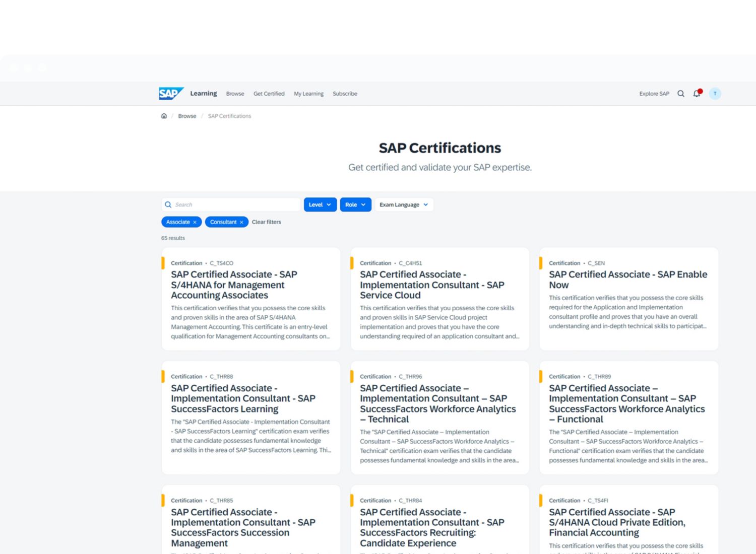The width and height of the screenshot is (756, 554).
Task: Click the Browse breadcrumb link
Action: [187, 116]
